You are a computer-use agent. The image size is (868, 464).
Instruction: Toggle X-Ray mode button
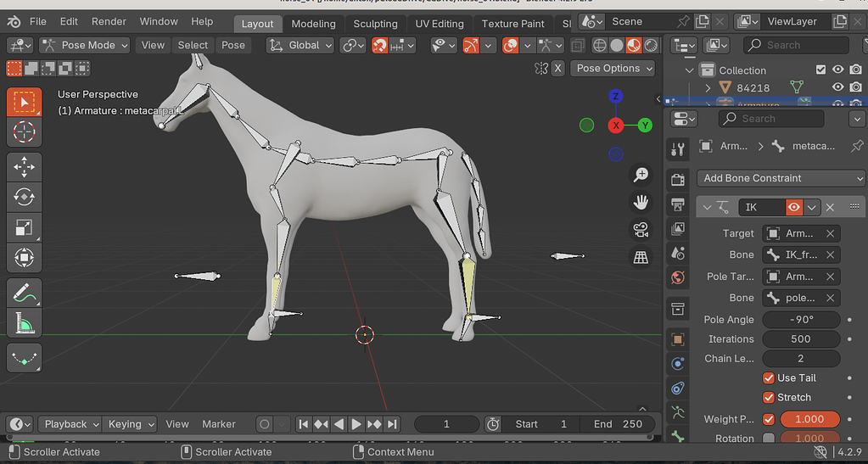[577, 46]
